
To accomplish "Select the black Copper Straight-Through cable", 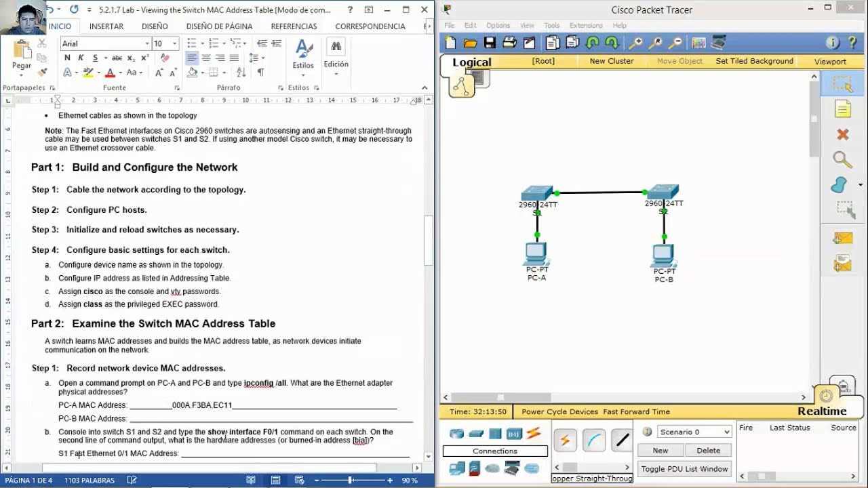I will tap(622, 441).
